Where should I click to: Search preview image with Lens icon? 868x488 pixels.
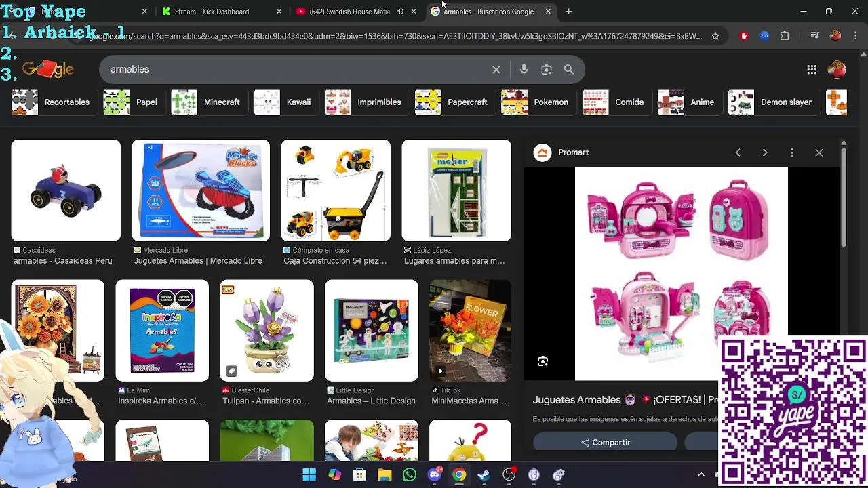click(x=542, y=361)
